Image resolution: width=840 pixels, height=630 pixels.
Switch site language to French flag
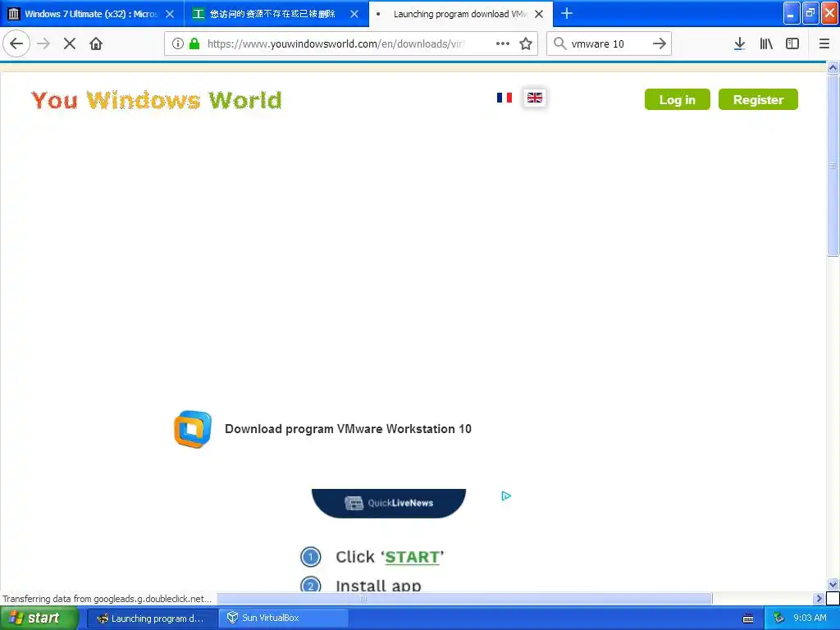(504, 98)
